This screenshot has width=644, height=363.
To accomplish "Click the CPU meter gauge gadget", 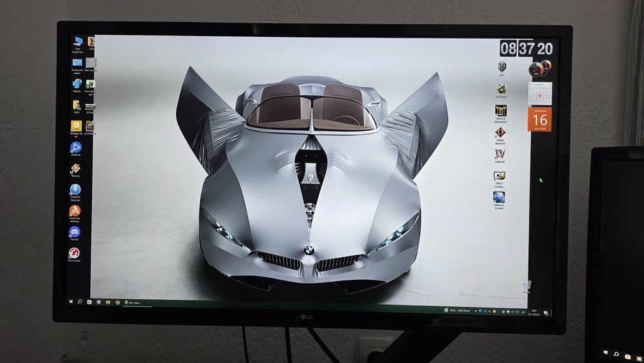I will [540, 68].
